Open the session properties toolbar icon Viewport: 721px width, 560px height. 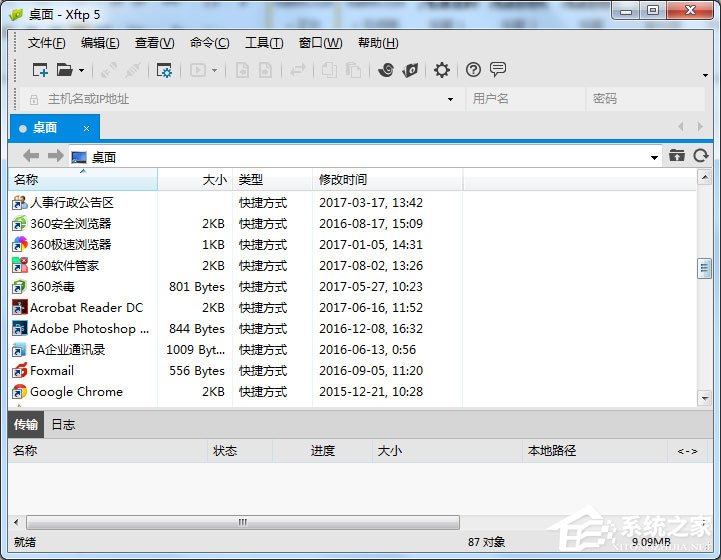(x=164, y=70)
